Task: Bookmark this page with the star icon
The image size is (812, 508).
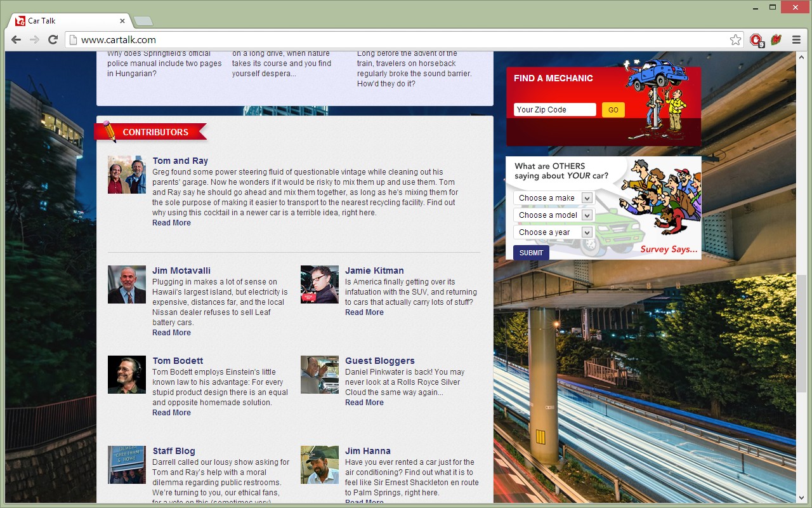Action: [735, 40]
